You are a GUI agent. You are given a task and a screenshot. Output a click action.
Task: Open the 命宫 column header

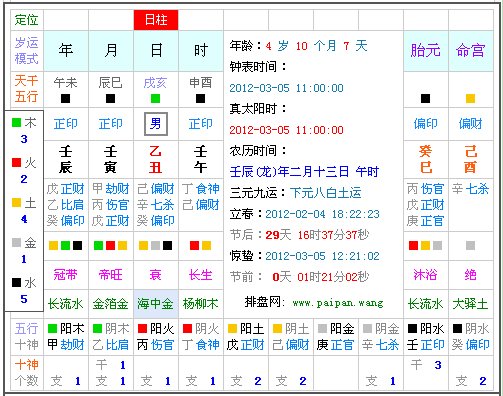coord(470,51)
